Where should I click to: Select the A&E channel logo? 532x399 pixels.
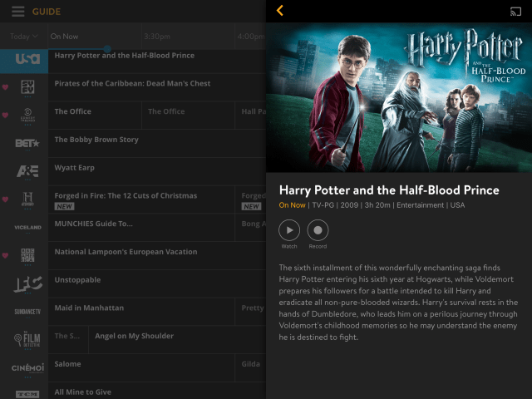pyautogui.click(x=27, y=171)
